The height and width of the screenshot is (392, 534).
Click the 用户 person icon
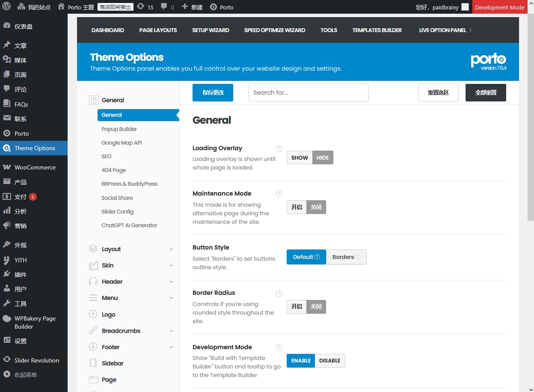point(6,289)
